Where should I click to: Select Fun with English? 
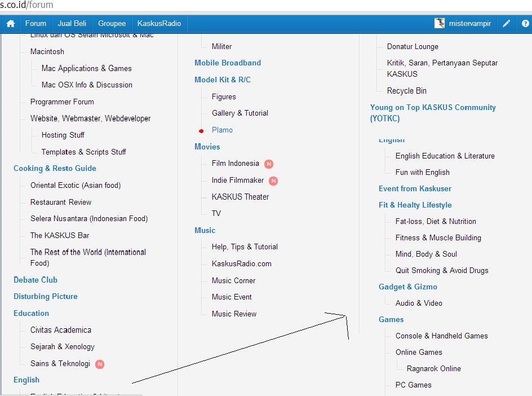(423, 172)
